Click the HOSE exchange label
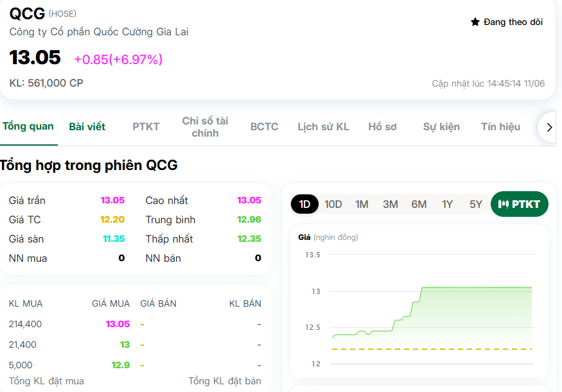Image resolution: width=562 pixels, height=392 pixels. point(62,14)
